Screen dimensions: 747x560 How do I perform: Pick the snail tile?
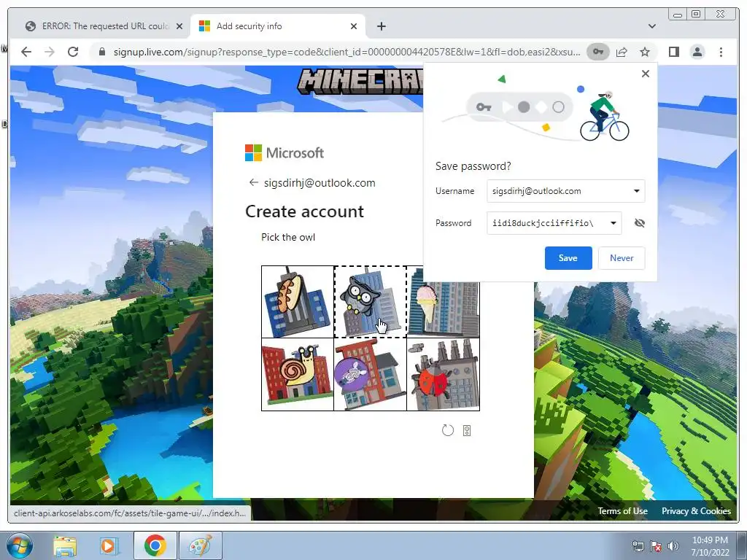click(x=298, y=374)
